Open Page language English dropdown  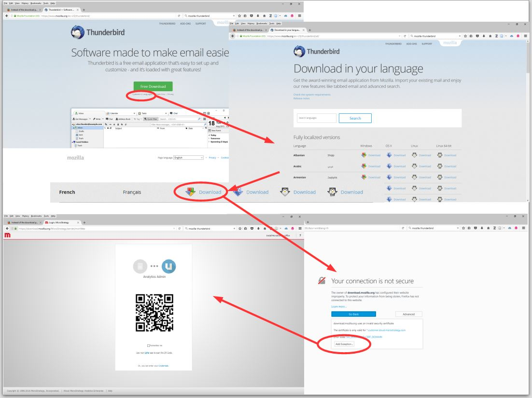tap(188, 158)
